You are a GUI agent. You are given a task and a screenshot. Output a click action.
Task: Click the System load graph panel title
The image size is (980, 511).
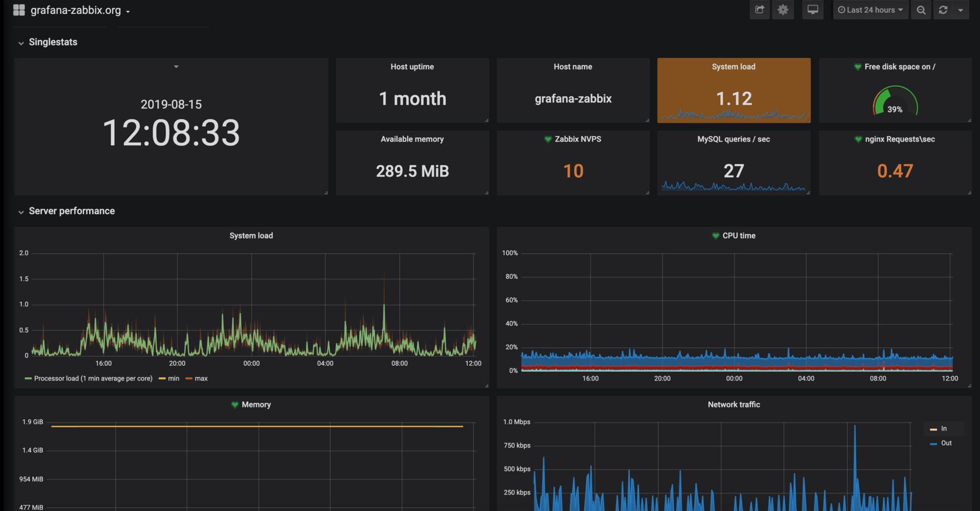click(x=251, y=236)
